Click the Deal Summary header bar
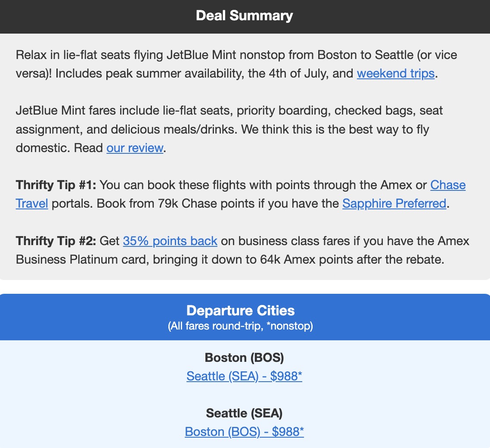Screen dimensions: 490x448 (245, 16)
